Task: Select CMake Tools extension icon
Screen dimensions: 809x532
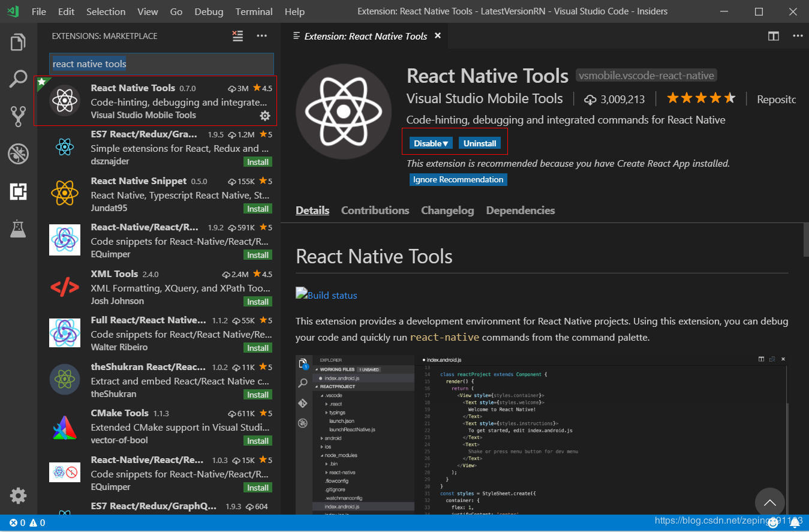Action: point(65,426)
